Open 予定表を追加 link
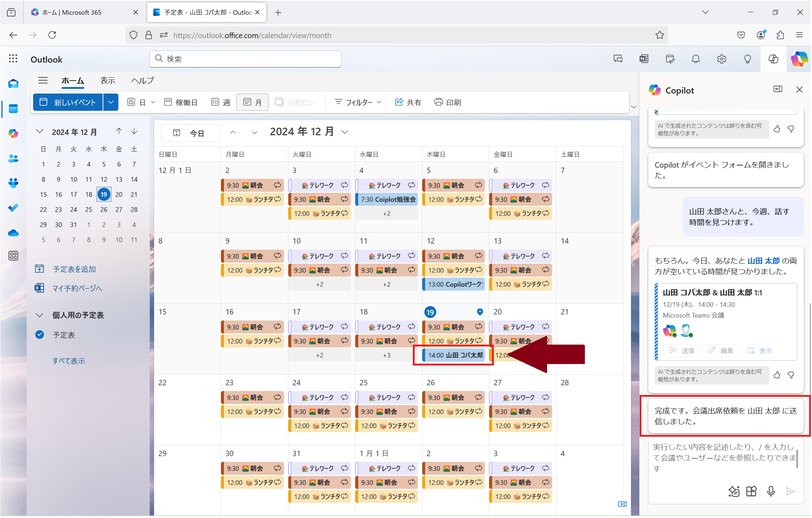812x518 pixels. click(x=74, y=269)
